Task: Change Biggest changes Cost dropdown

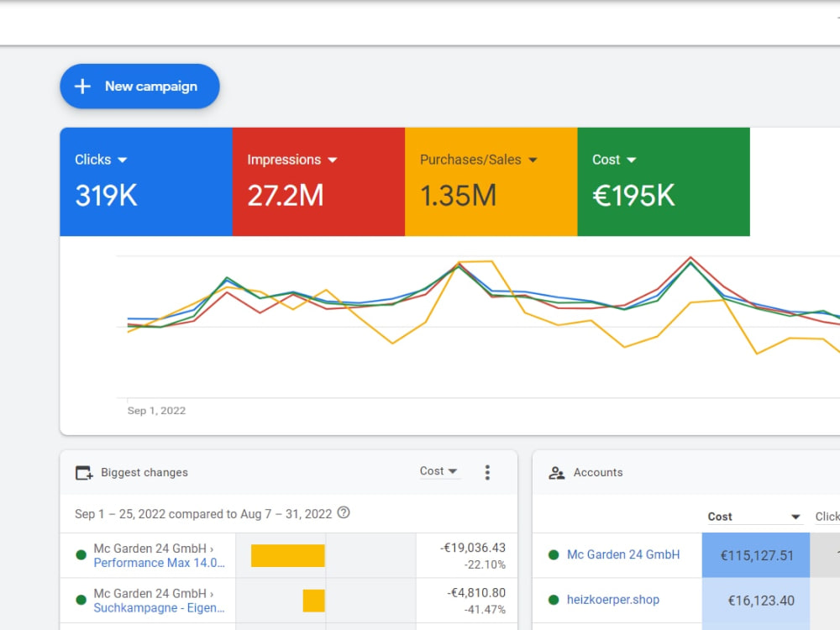Action: (438, 471)
